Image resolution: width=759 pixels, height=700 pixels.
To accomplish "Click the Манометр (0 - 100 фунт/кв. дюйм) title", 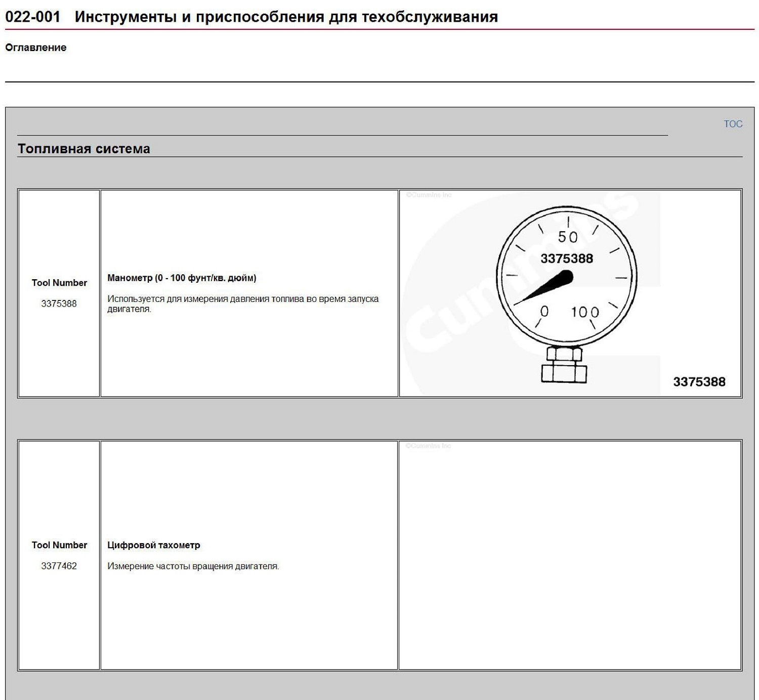I will (182, 278).
